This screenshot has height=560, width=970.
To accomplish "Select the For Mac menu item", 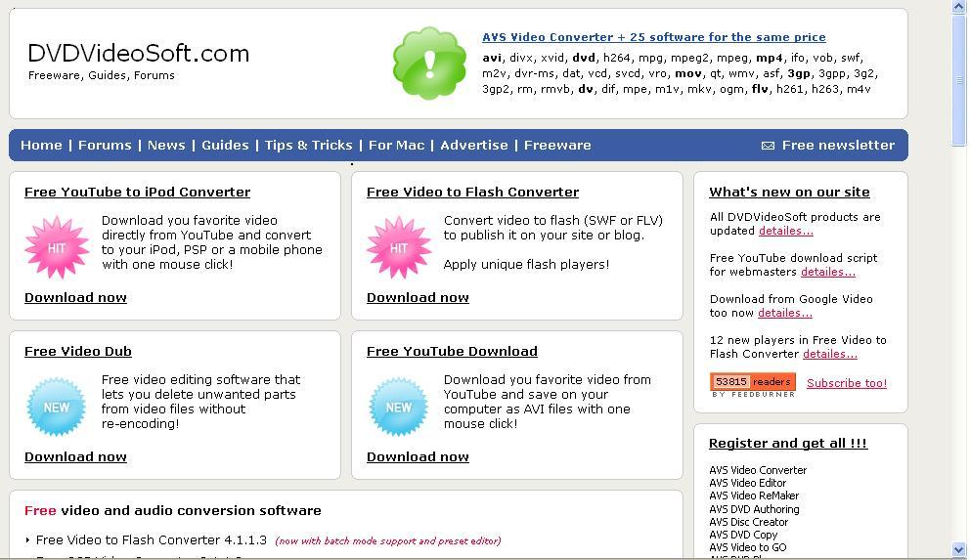I will tap(397, 146).
